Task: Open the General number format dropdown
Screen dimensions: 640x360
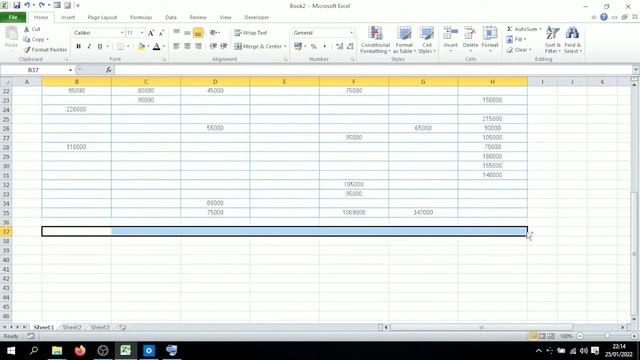Action: (x=351, y=33)
